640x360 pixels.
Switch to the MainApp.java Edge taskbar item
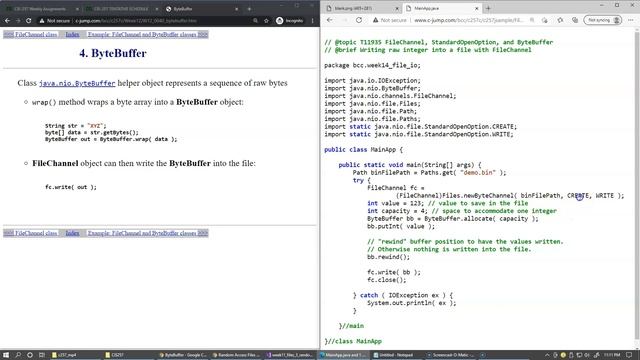(344, 355)
